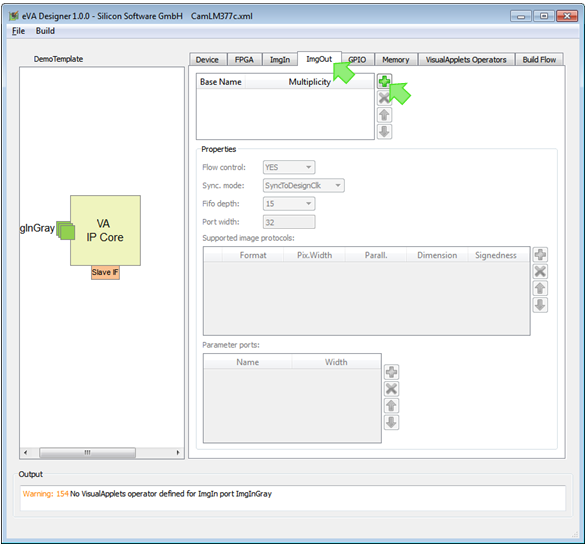Add a new parameter port

tap(391, 372)
